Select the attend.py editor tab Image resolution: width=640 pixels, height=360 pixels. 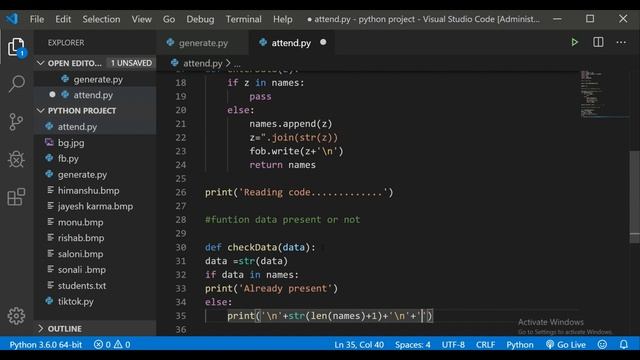click(x=291, y=43)
